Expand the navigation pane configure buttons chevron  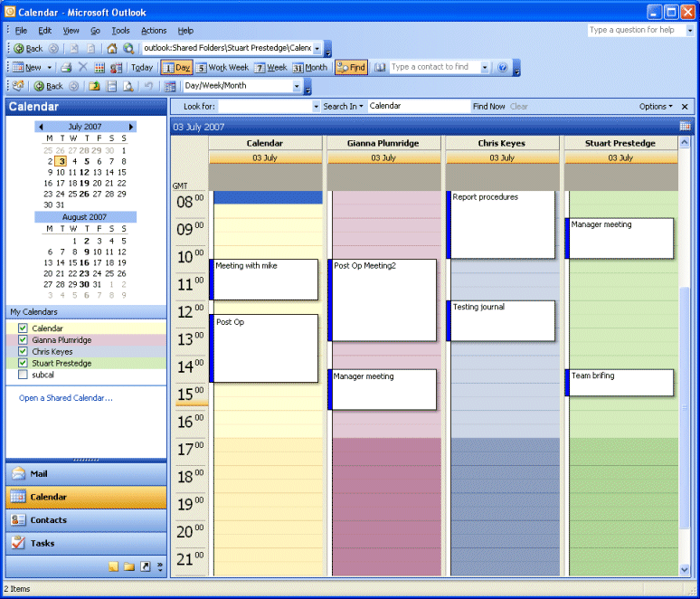click(x=160, y=566)
